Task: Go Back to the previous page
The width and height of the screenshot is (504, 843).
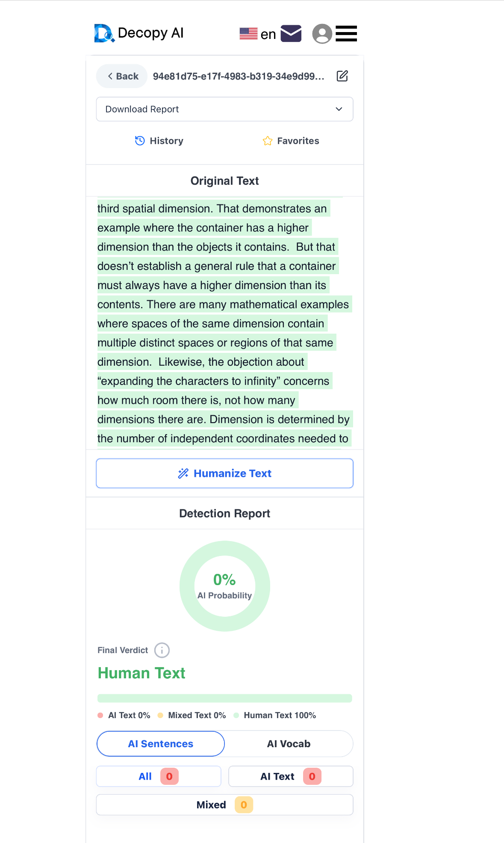Action: point(122,76)
